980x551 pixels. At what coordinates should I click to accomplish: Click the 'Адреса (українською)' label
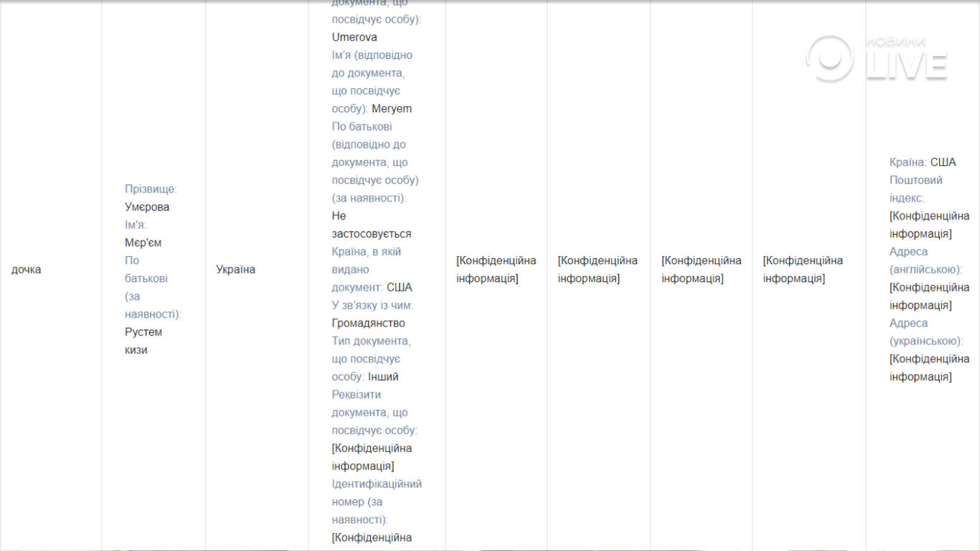[925, 332]
